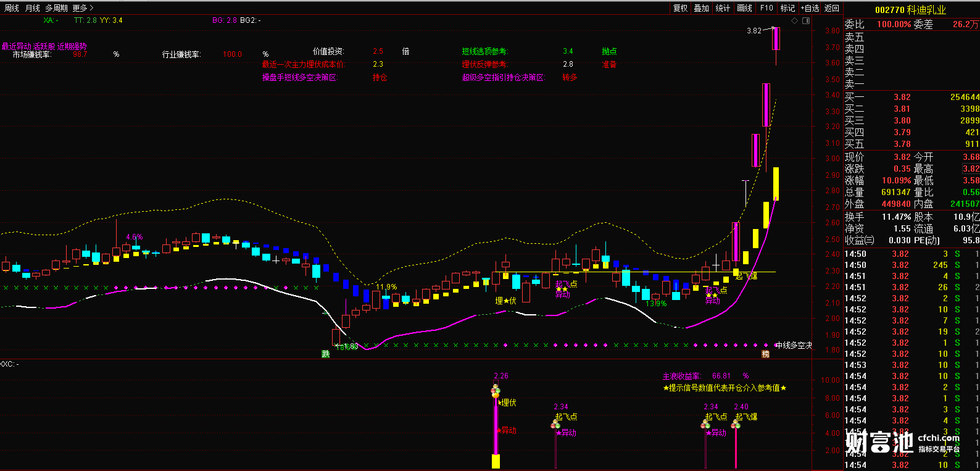Click the diamond icon above the chart
Screen dimensions: 980x471
795,20
